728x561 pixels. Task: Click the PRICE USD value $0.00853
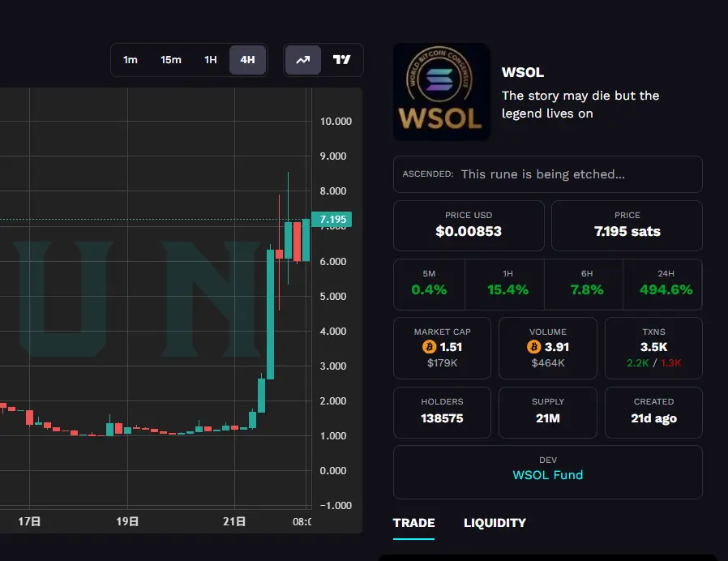(469, 231)
